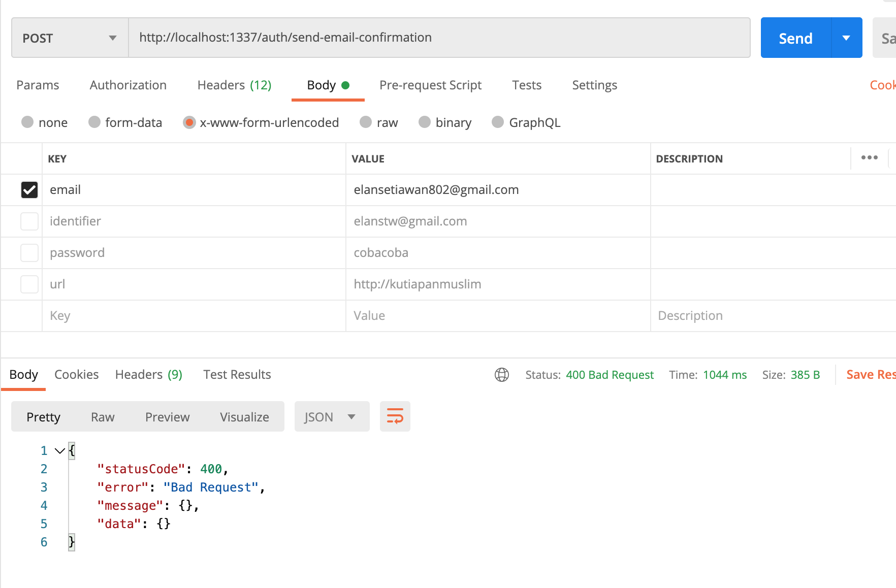Open the HTTP method POST dropdown
The width and height of the screenshot is (896, 588).
(70, 38)
